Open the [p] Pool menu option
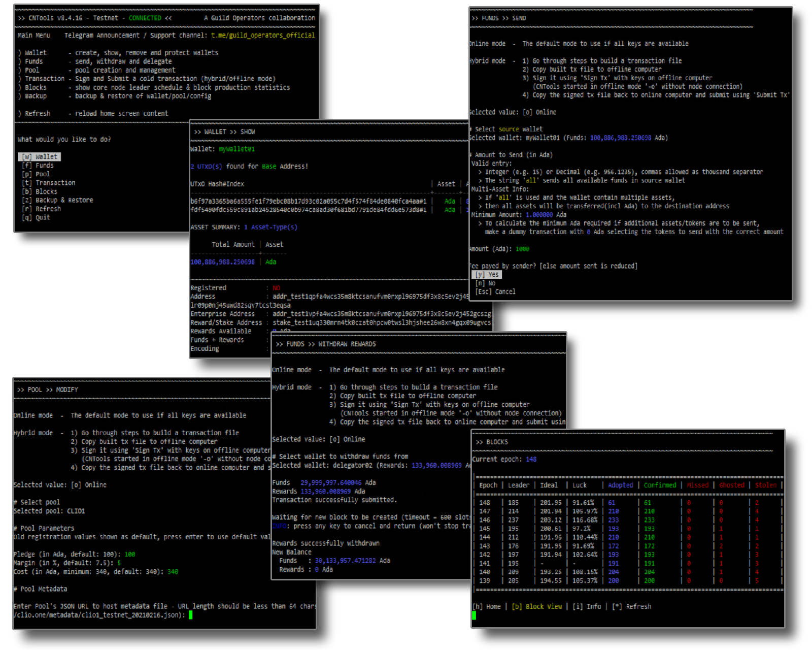The height and width of the screenshot is (650, 812). point(36,174)
